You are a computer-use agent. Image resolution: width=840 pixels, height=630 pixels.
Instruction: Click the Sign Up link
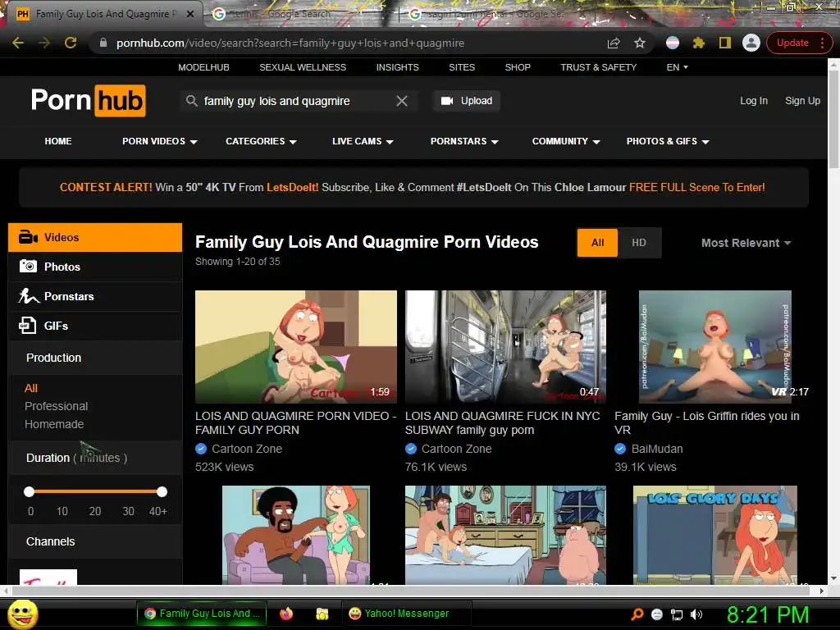point(802,101)
